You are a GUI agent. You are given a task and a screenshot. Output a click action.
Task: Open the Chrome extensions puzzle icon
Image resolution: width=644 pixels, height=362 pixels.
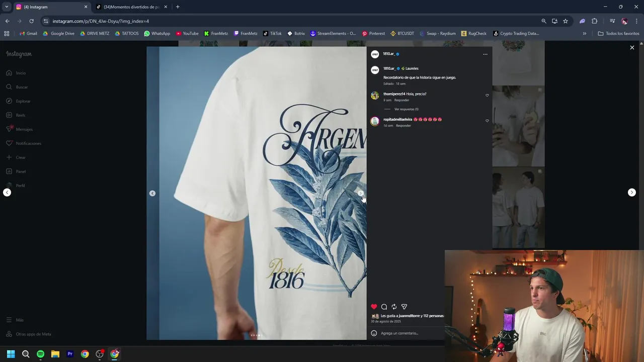pos(594,21)
